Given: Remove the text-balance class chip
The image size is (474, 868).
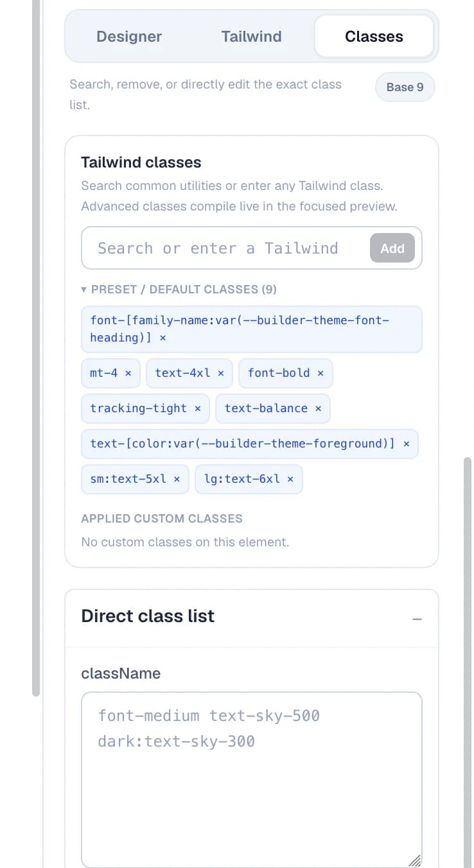Looking at the screenshot, I should 318,408.
